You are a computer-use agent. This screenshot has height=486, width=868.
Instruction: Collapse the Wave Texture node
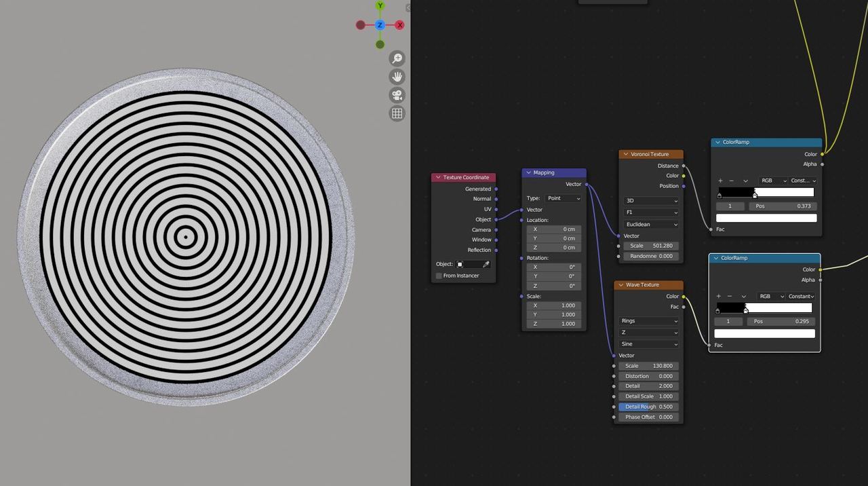coord(621,285)
